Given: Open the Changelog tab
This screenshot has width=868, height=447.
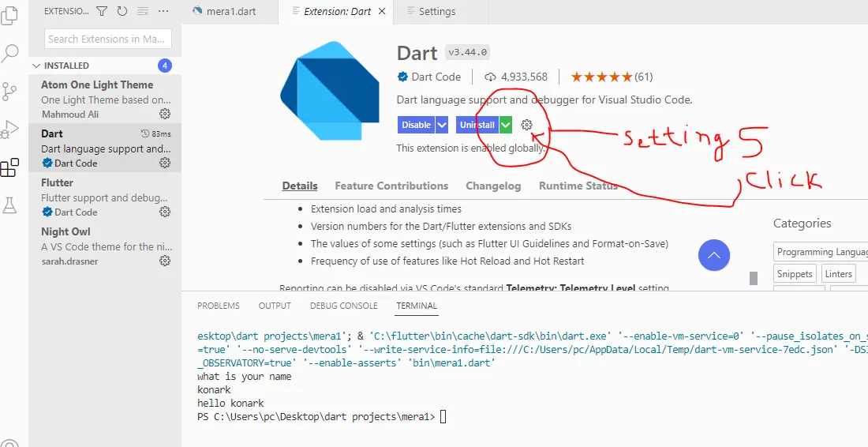Looking at the screenshot, I should tap(493, 186).
